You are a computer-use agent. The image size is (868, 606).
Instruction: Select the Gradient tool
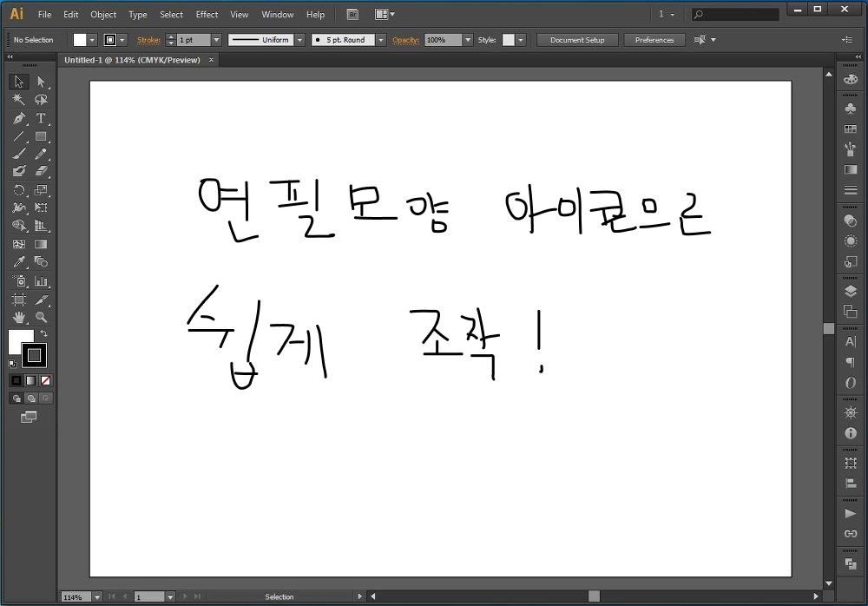[41, 244]
